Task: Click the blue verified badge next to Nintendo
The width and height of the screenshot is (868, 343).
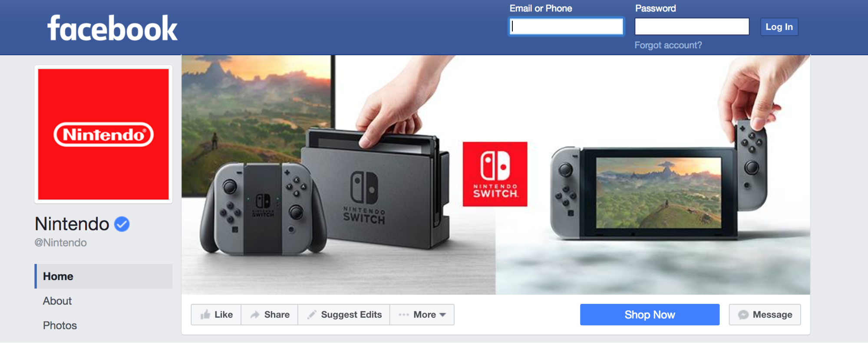Action: pos(122,224)
